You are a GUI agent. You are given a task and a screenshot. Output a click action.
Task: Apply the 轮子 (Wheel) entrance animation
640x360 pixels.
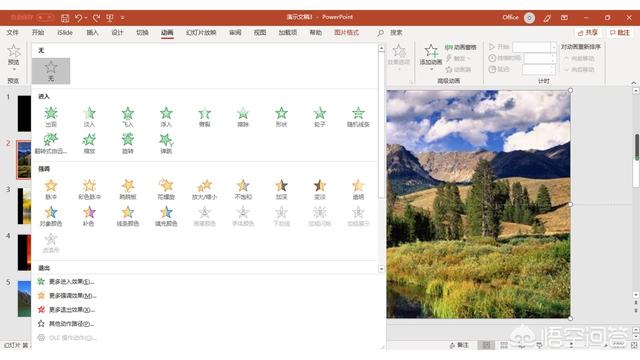tap(320, 117)
